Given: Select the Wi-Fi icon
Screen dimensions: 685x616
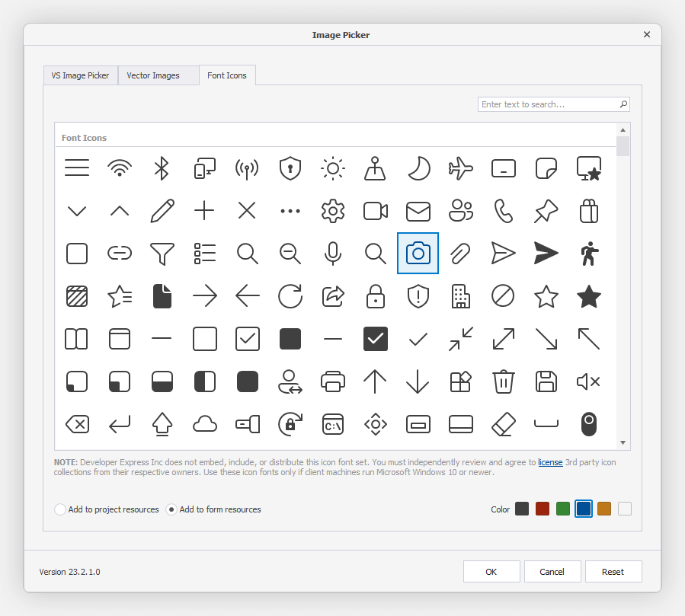Looking at the screenshot, I should (x=120, y=168).
